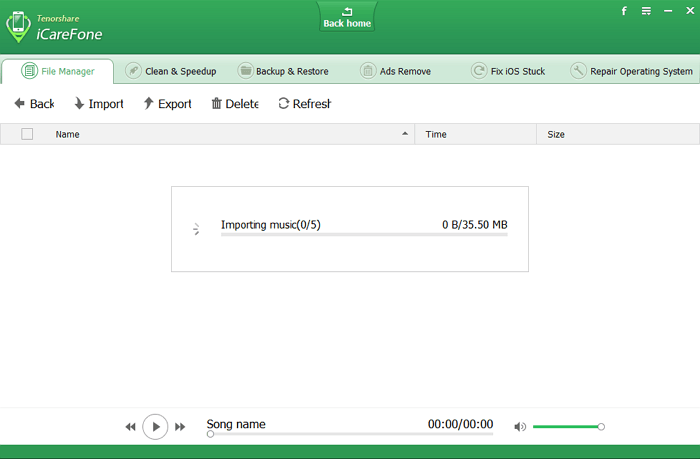The image size is (700, 459).
Task: Switch to Repair Operating System tab
Action: [x=631, y=71]
